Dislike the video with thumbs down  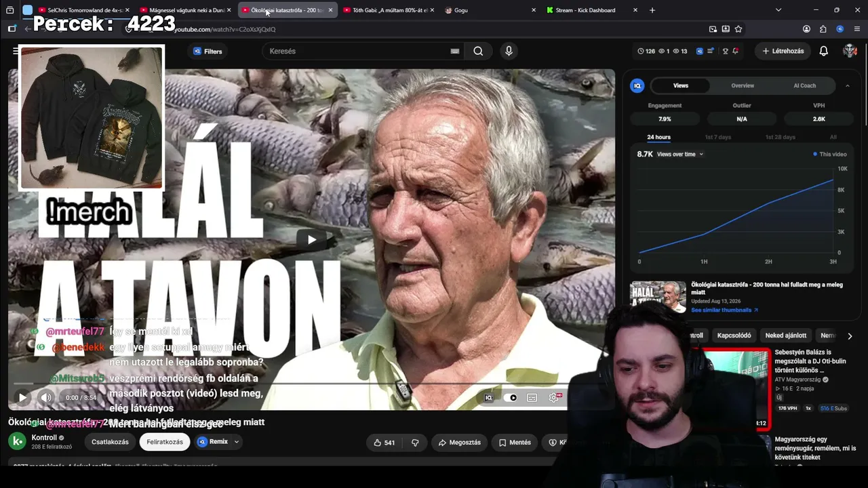click(415, 443)
